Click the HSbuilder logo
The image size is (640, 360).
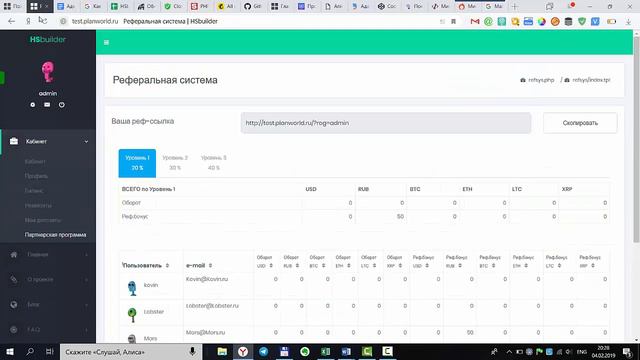(x=48, y=40)
